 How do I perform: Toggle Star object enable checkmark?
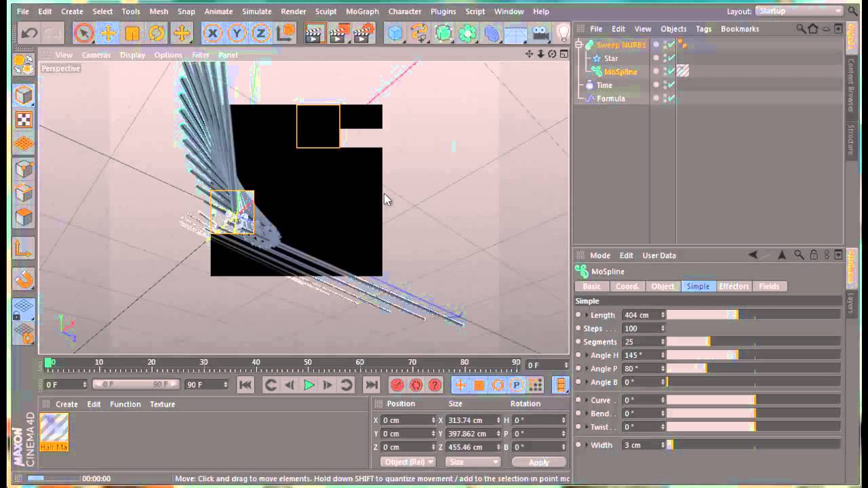tap(671, 58)
